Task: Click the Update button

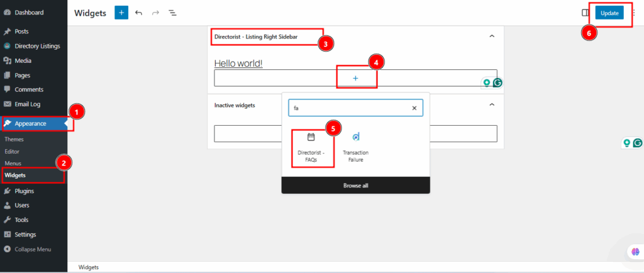Action: [x=609, y=13]
